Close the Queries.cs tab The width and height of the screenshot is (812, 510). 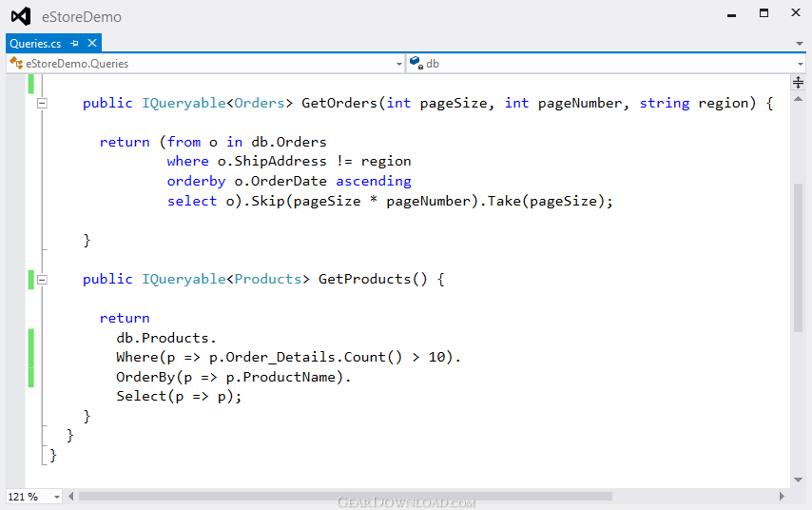[92, 43]
